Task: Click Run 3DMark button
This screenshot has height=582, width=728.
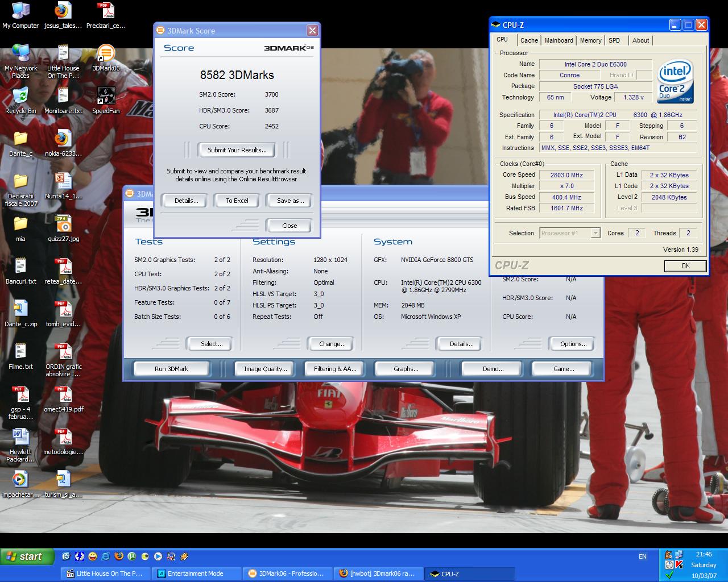Action: 171,369
